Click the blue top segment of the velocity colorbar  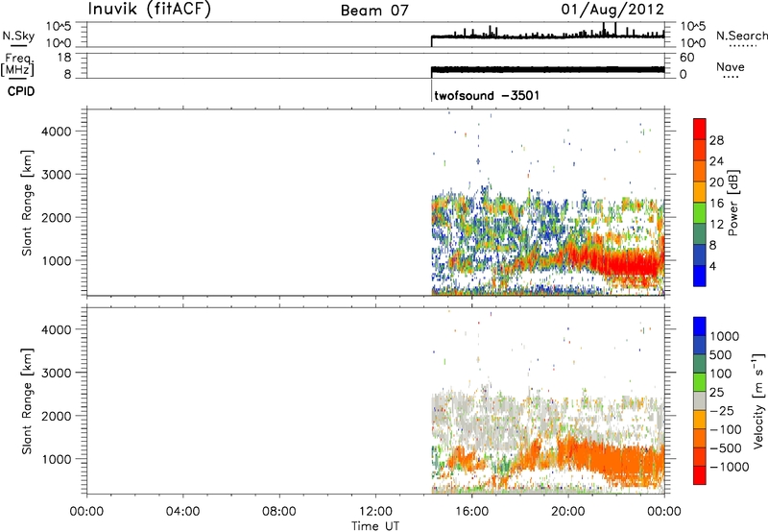[x=700, y=326]
